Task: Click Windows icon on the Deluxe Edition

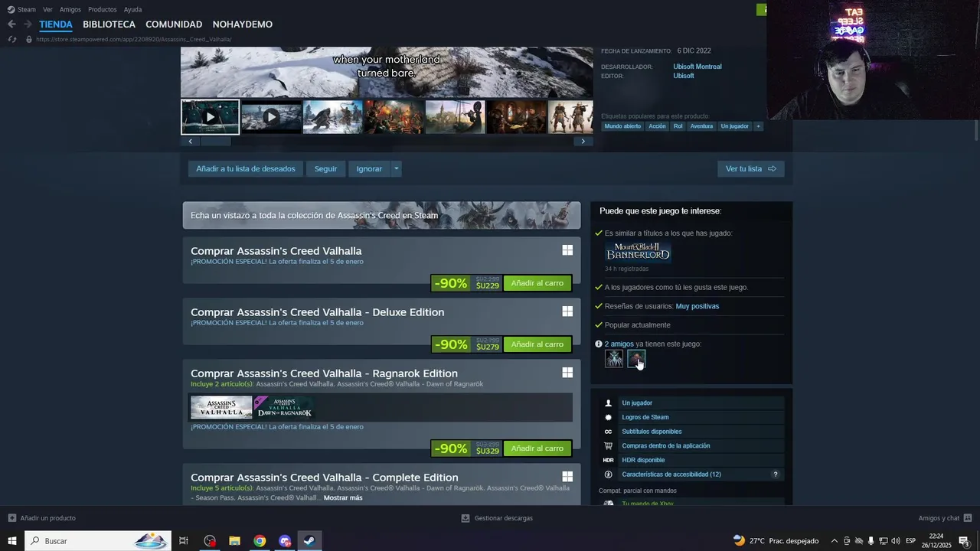Action: click(x=567, y=311)
